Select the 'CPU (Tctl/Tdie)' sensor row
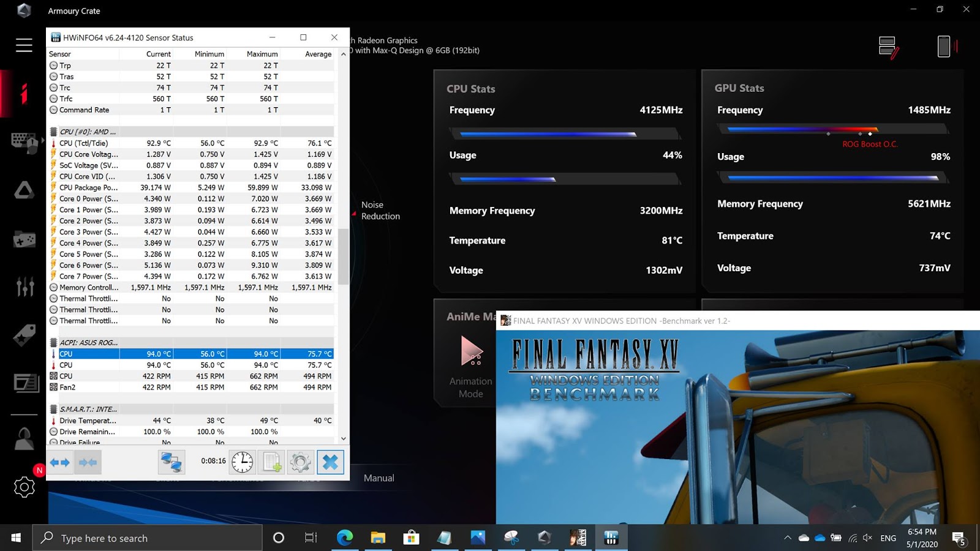The width and height of the screenshot is (980, 551). pos(190,143)
